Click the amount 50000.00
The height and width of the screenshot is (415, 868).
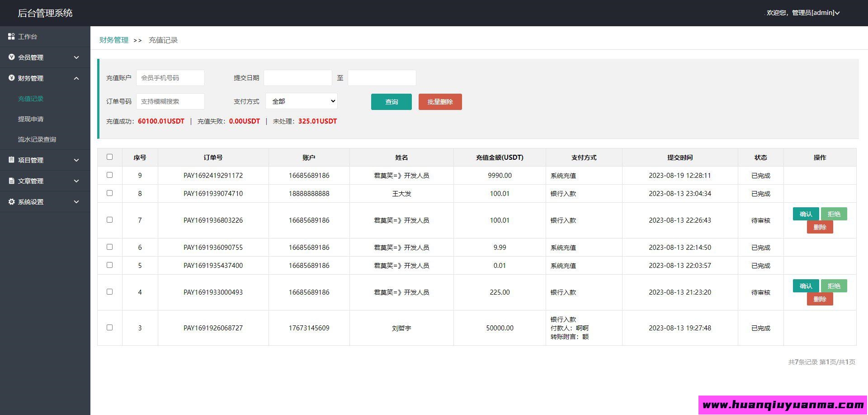(500, 328)
